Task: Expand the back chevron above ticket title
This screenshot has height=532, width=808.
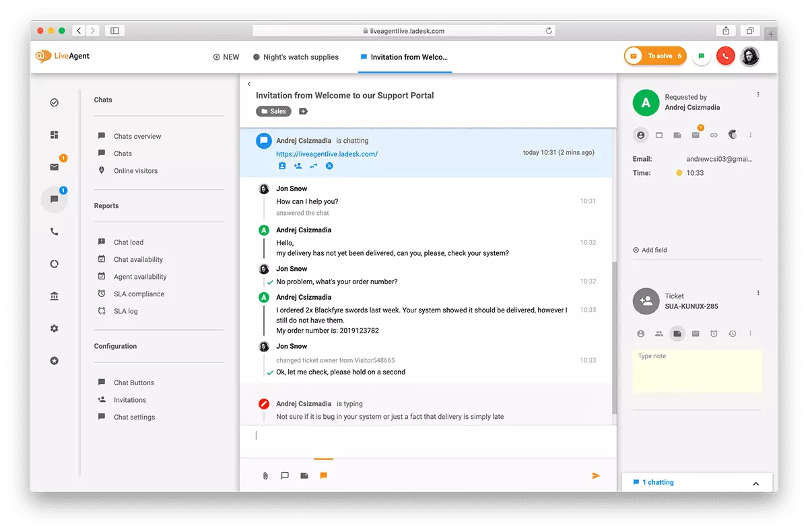Action: [249, 84]
